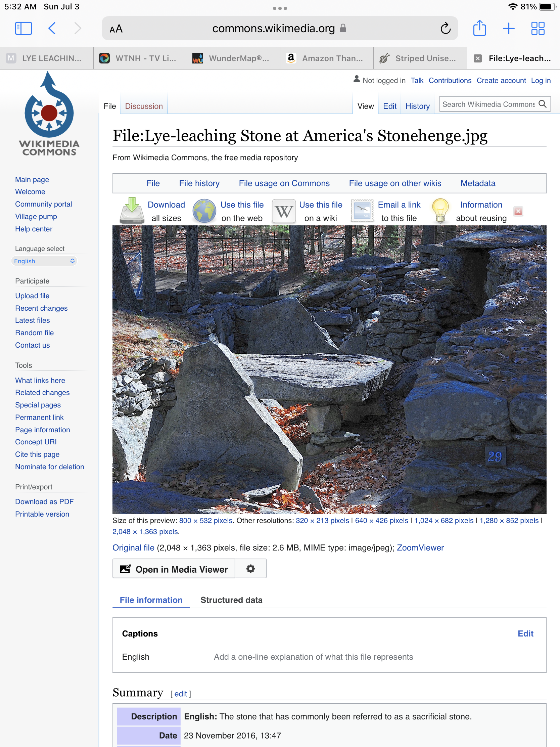Click the Wikipedia W wiki icon
The image size is (560, 747).
coord(284,211)
